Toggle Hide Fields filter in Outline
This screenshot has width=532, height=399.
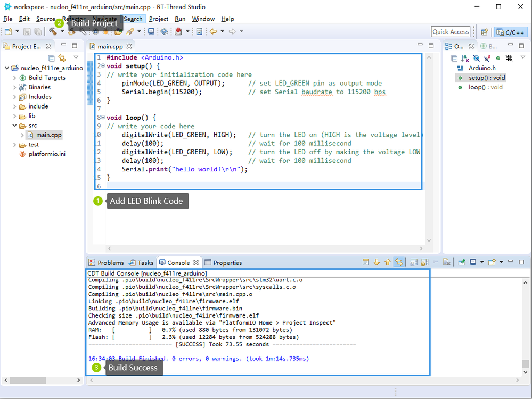476,59
